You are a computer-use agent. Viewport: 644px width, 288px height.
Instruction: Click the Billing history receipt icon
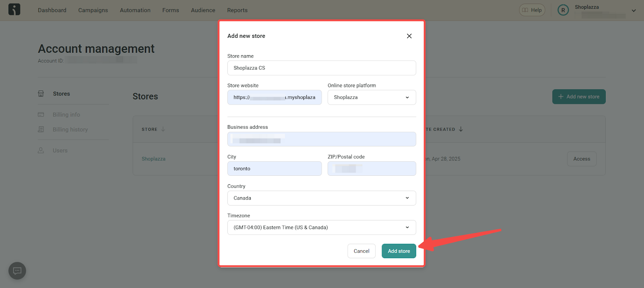coord(41,130)
